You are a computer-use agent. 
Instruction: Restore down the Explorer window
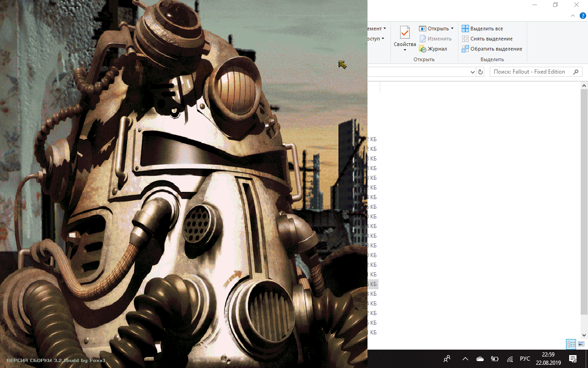pos(555,5)
